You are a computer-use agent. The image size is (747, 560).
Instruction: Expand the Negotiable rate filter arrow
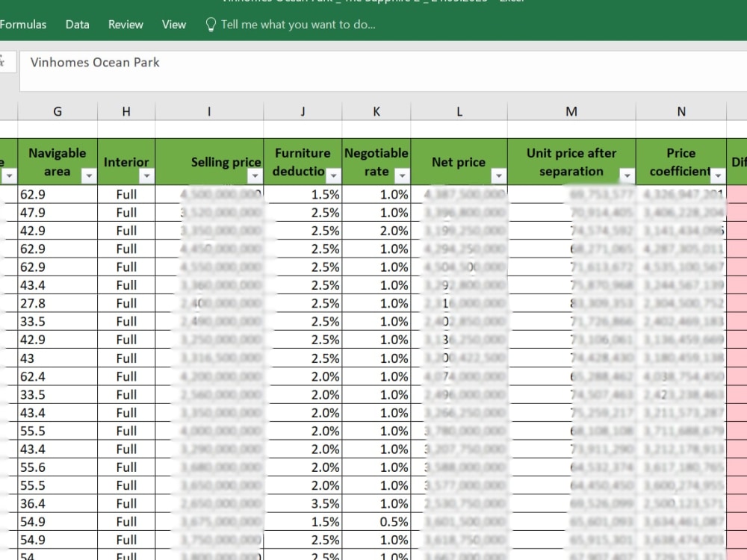pyautogui.click(x=402, y=175)
